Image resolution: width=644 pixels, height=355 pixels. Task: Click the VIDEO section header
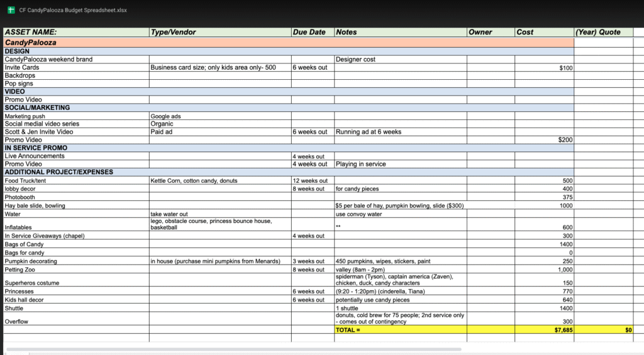(x=288, y=92)
